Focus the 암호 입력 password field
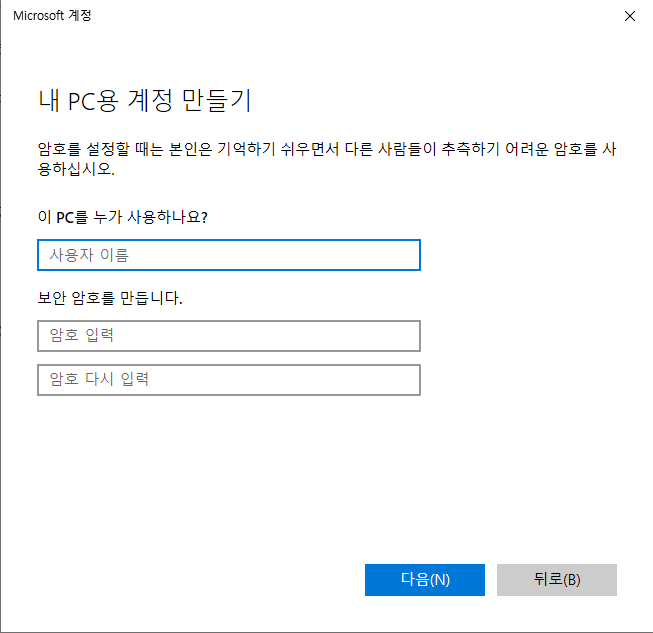 coord(229,336)
